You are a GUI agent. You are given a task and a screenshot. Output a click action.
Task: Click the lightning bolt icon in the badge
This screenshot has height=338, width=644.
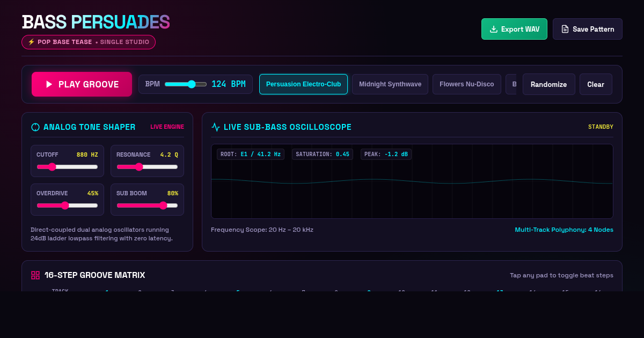[31, 42]
